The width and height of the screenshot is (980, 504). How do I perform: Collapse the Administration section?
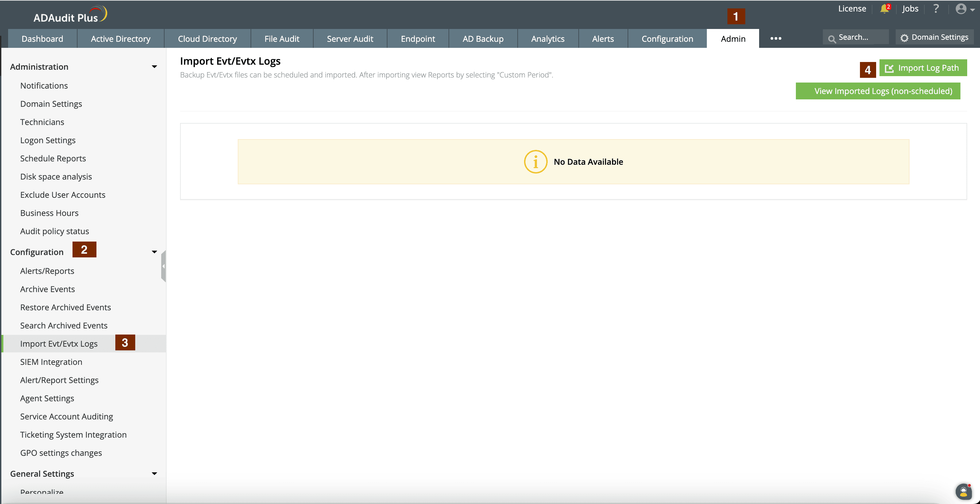(x=154, y=67)
